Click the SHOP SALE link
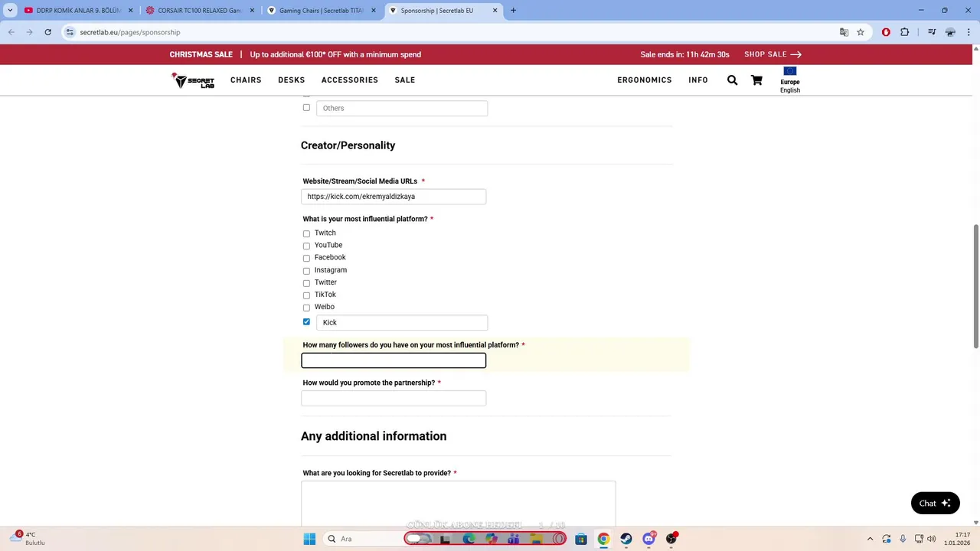Image resolution: width=980 pixels, height=551 pixels. click(x=773, y=54)
